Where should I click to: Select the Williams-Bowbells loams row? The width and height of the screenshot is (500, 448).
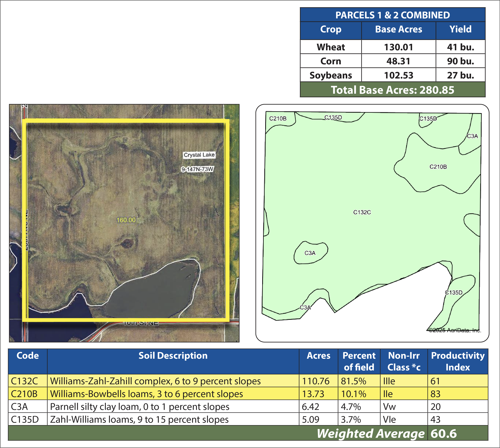click(x=146, y=394)
